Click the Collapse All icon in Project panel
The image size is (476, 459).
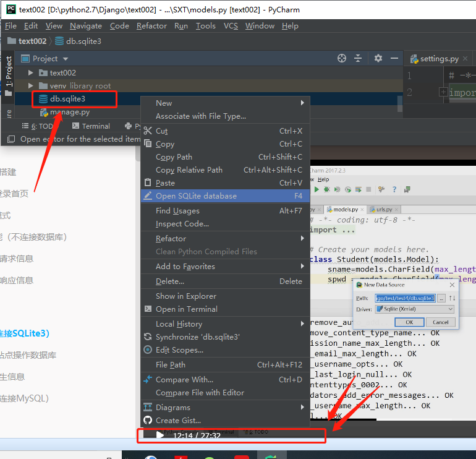point(358,58)
